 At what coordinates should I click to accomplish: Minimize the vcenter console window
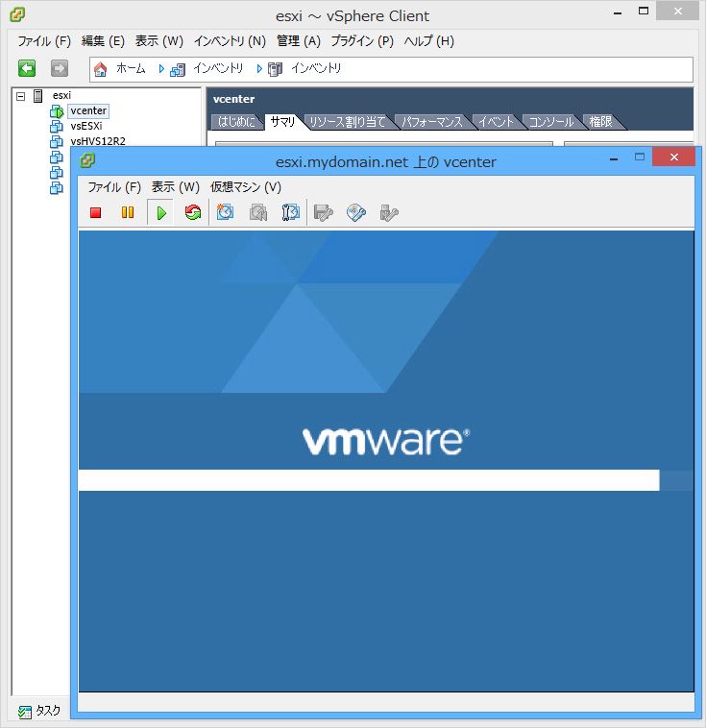(614, 158)
